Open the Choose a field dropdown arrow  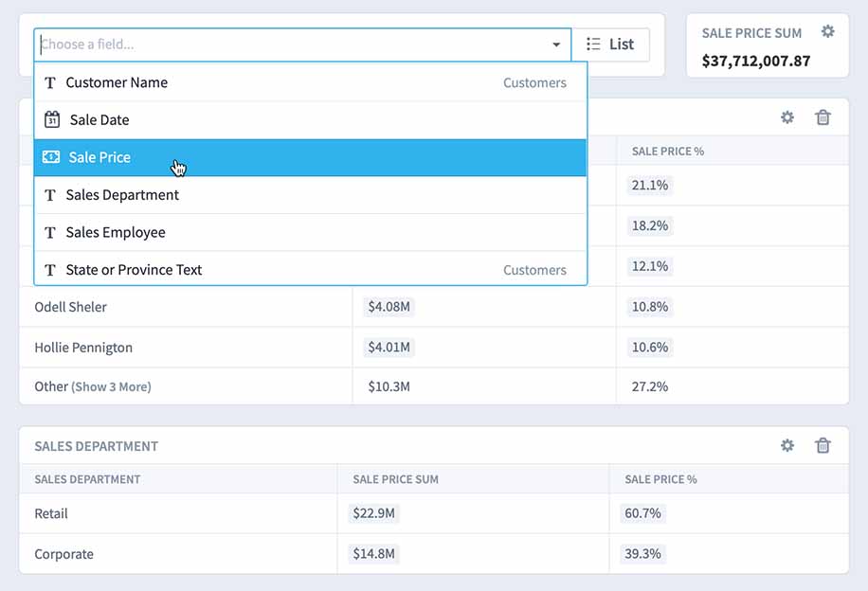click(x=556, y=45)
